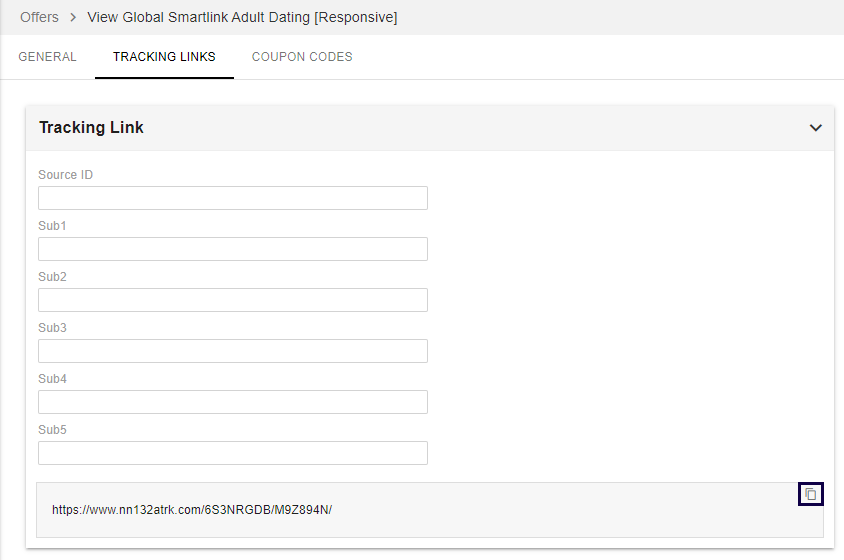
Task: Click the Sub5 label text
Action: coord(52,430)
